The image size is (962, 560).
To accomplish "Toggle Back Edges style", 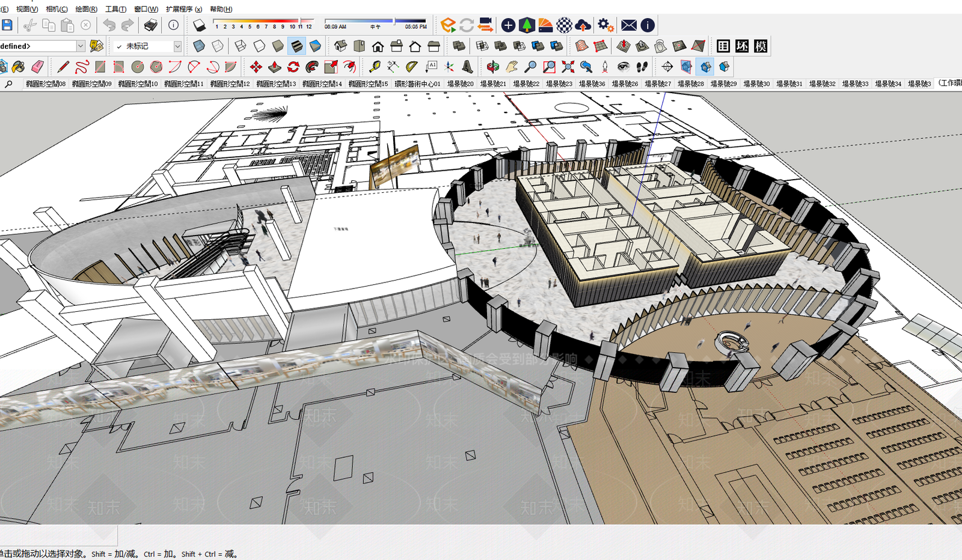I will pyautogui.click(x=218, y=46).
